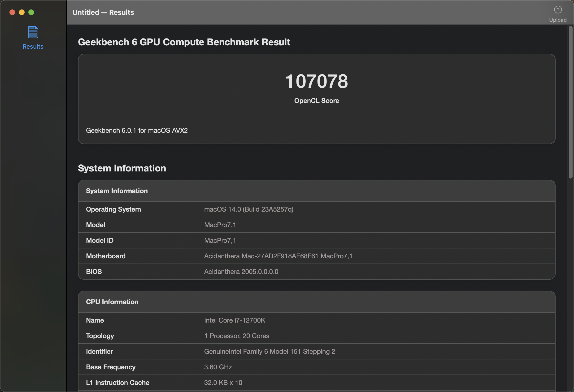Click the green zoom window button

click(31, 12)
